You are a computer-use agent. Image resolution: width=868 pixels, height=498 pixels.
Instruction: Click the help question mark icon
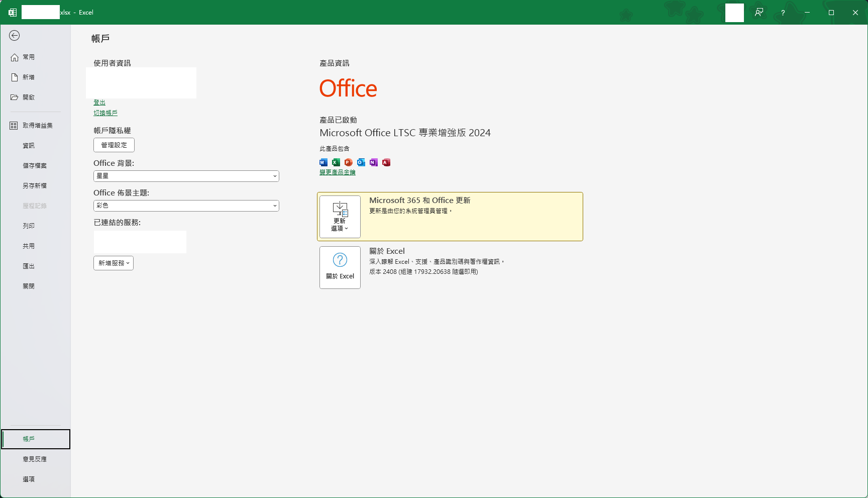point(783,13)
